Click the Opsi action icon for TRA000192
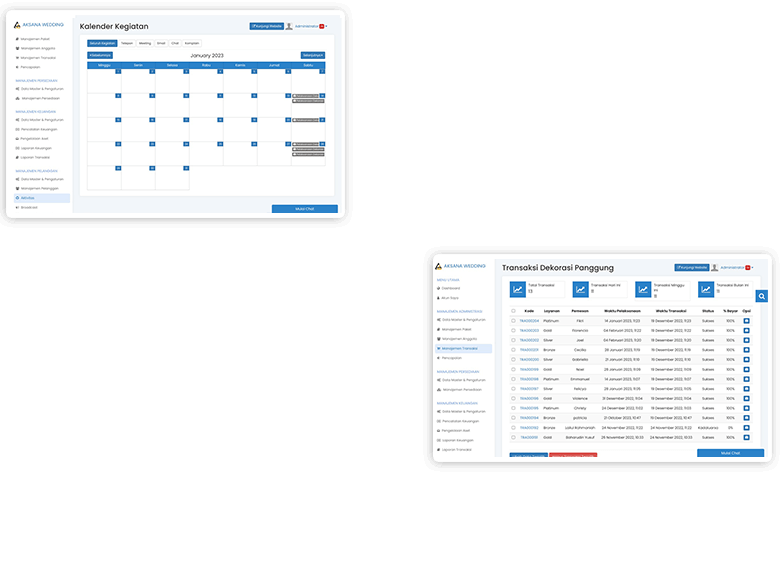This screenshot has height=575, width=781. point(746,427)
